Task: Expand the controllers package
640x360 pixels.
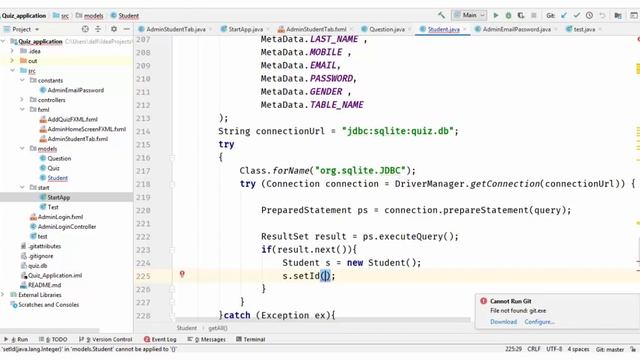Action: tap(22, 100)
